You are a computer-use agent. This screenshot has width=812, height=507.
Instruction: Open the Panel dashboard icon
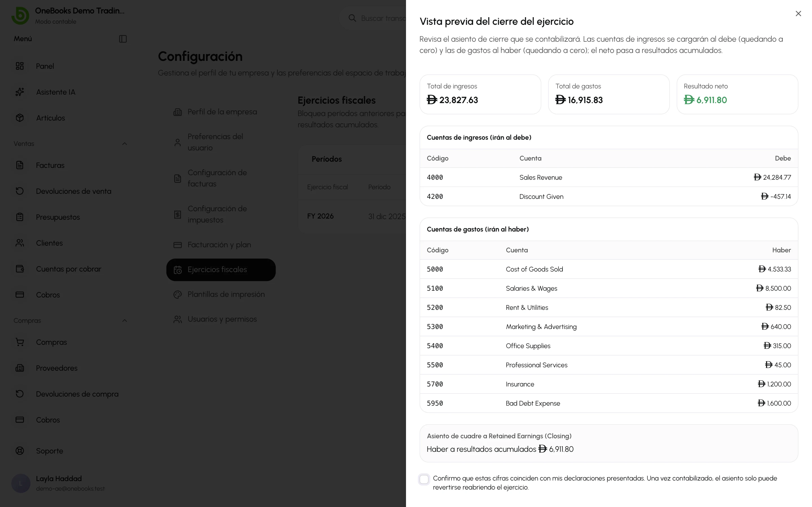[x=20, y=66]
